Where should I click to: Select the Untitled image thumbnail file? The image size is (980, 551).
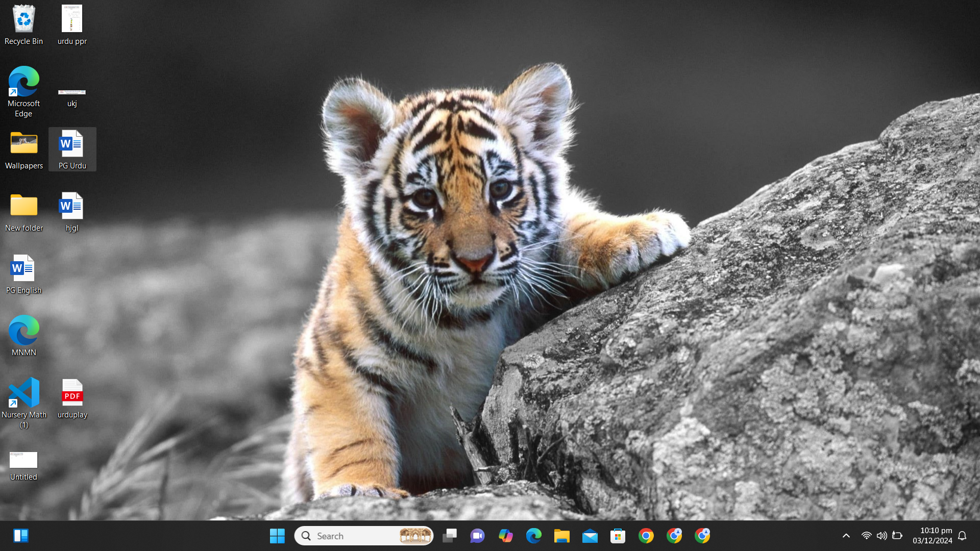23,460
